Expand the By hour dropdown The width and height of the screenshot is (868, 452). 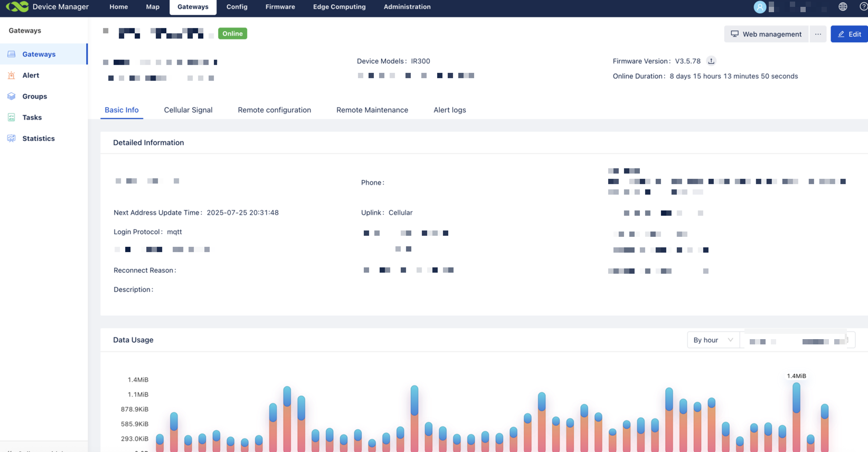tap(713, 340)
